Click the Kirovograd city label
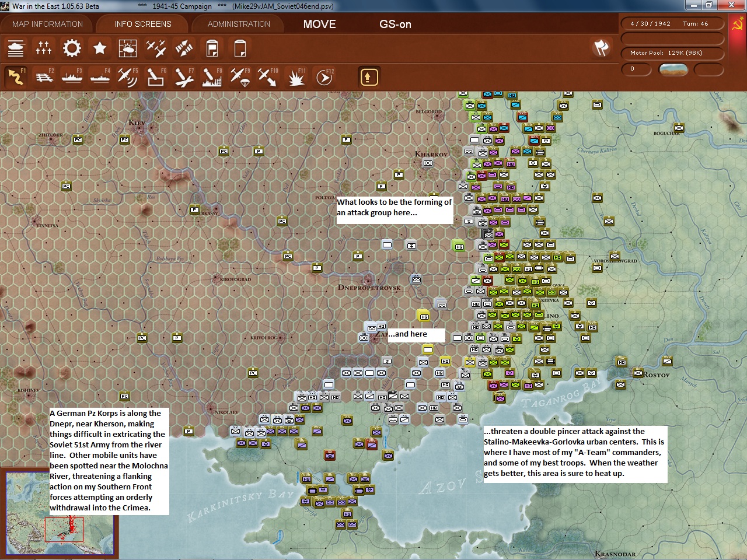Screen dimensions: 747x560 [x=236, y=279]
